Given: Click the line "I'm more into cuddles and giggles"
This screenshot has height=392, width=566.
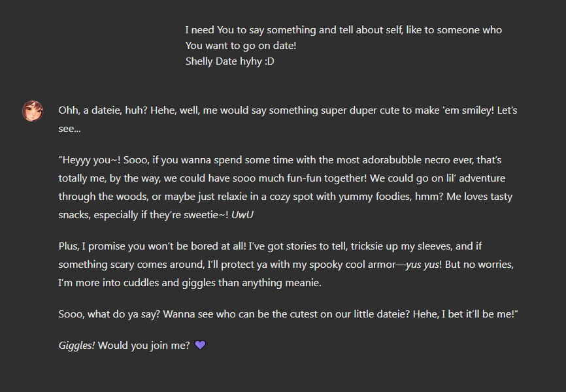Looking at the screenshot, I should coord(190,283).
